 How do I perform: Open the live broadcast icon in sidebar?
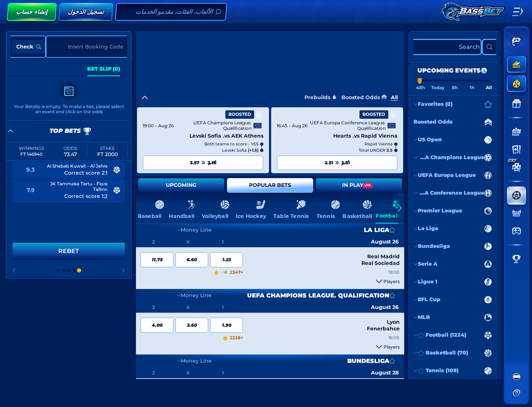tap(516, 213)
